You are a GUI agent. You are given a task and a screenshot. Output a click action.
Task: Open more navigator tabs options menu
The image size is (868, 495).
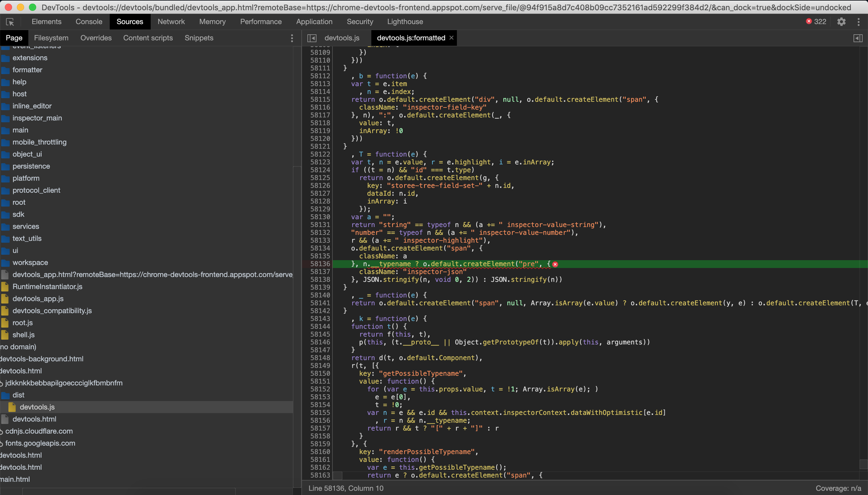[x=292, y=38]
